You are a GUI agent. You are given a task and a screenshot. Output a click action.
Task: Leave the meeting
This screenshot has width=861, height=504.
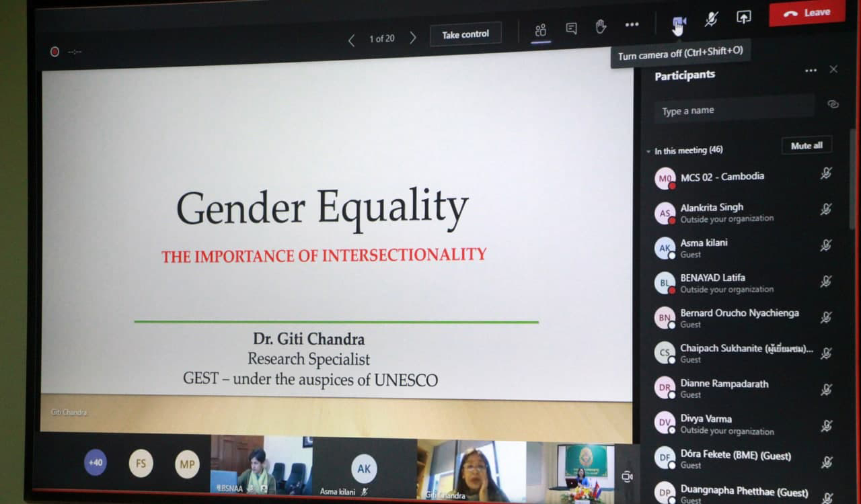tap(807, 13)
